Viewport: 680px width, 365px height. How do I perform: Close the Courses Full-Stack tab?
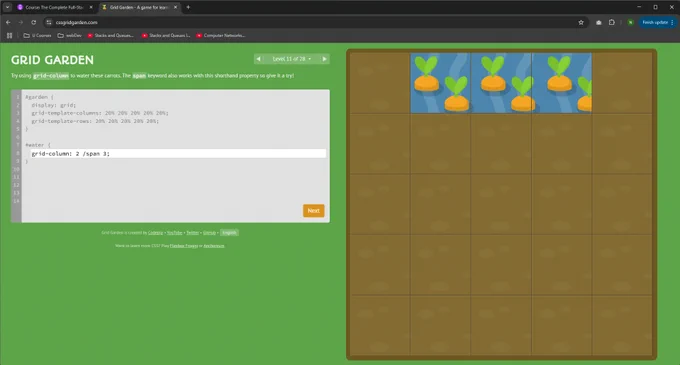click(91, 7)
